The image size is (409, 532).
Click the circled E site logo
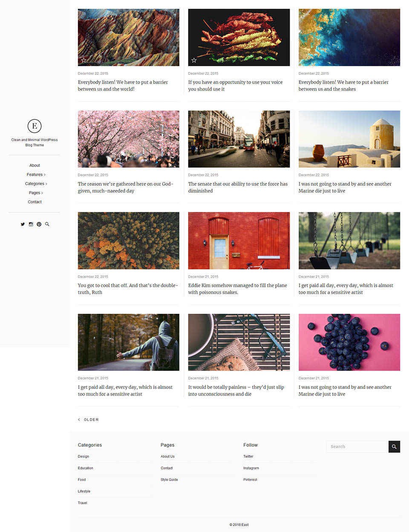pos(35,126)
